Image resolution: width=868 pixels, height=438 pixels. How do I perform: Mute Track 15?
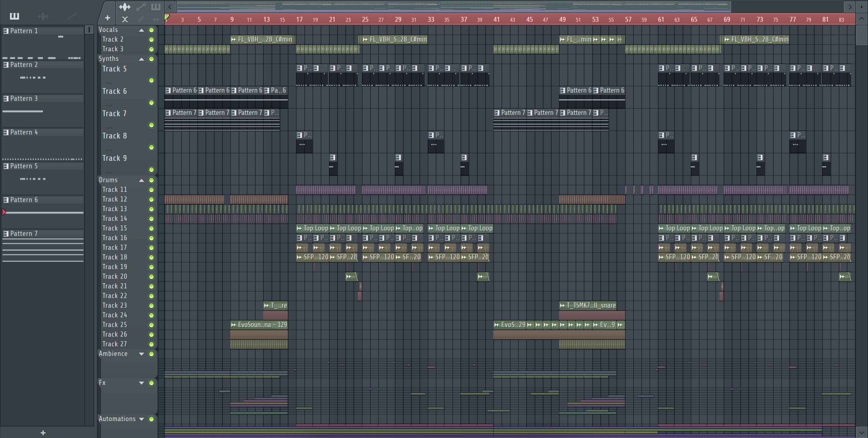click(x=152, y=228)
